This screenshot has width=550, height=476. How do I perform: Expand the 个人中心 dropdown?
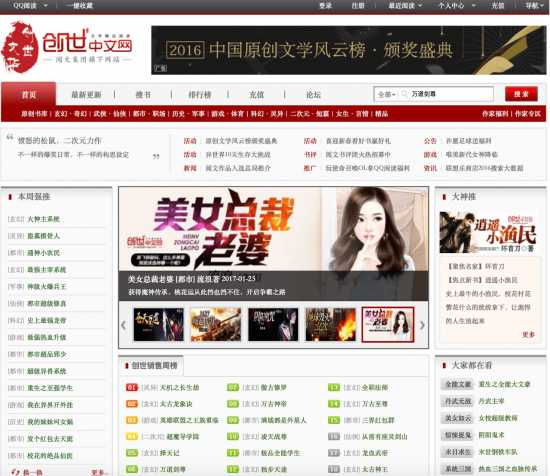coord(457,6)
